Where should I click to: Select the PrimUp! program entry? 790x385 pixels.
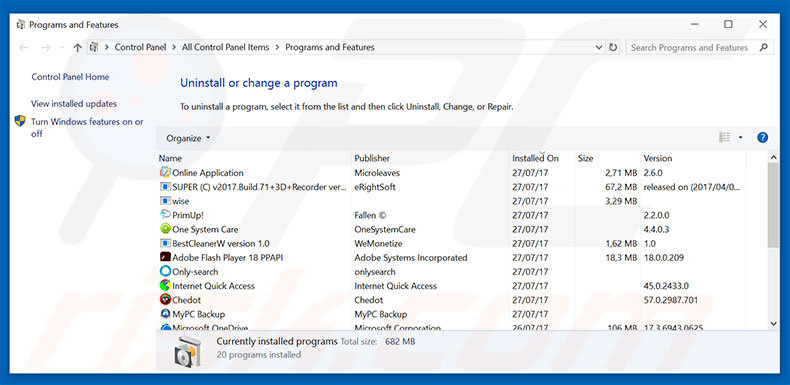pos(188,215)
